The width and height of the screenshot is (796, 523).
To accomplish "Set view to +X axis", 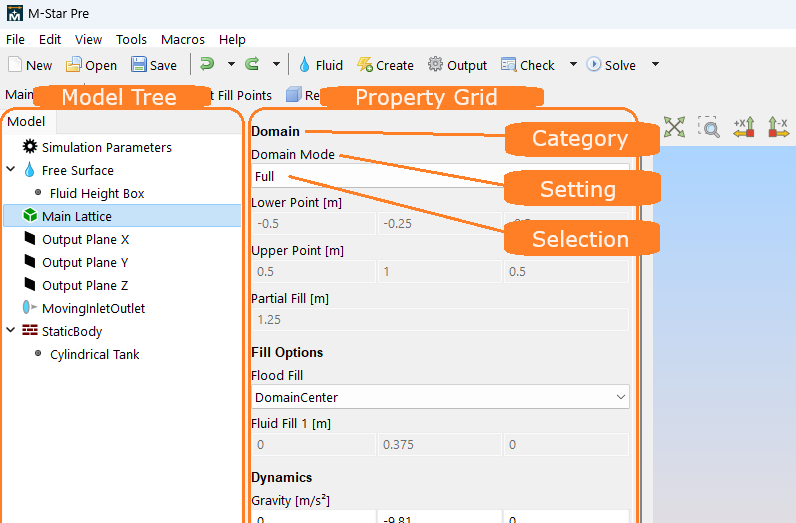I will click(x=744, y=127).
